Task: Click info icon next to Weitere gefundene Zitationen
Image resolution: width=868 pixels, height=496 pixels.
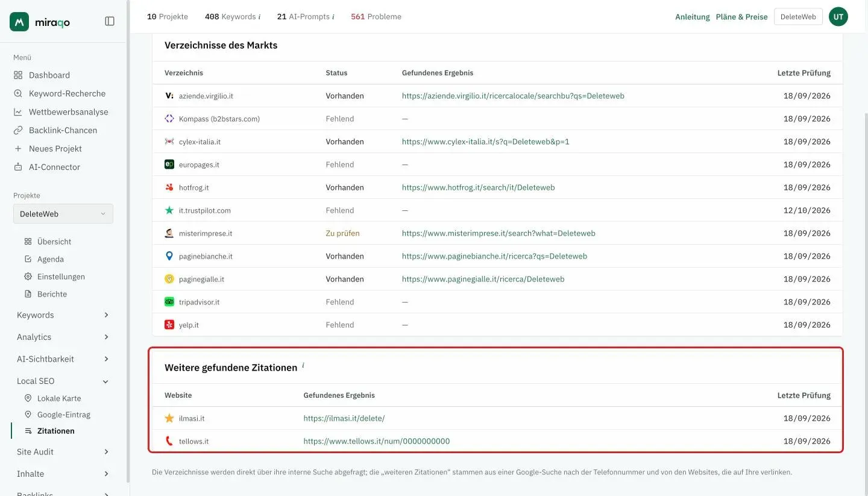Action: pyautogui.click(x=303, y=365)
